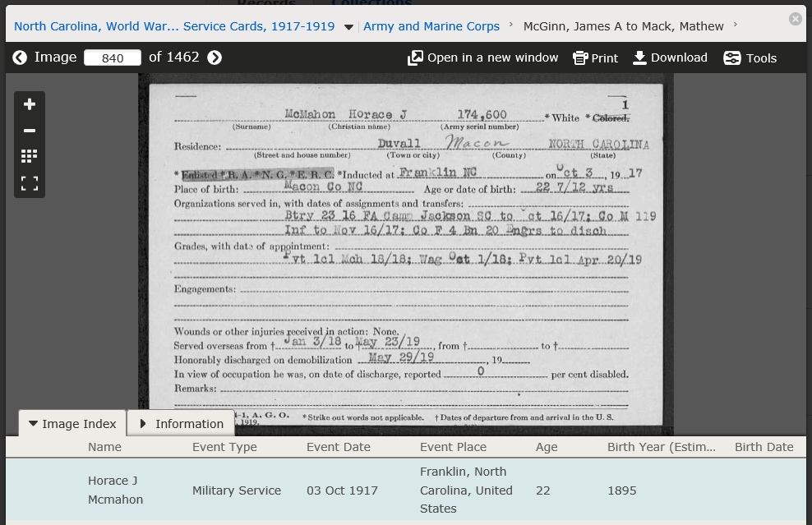
Task: Select the Horace J Mcmahon name cell
Action: tap(115, 490)
